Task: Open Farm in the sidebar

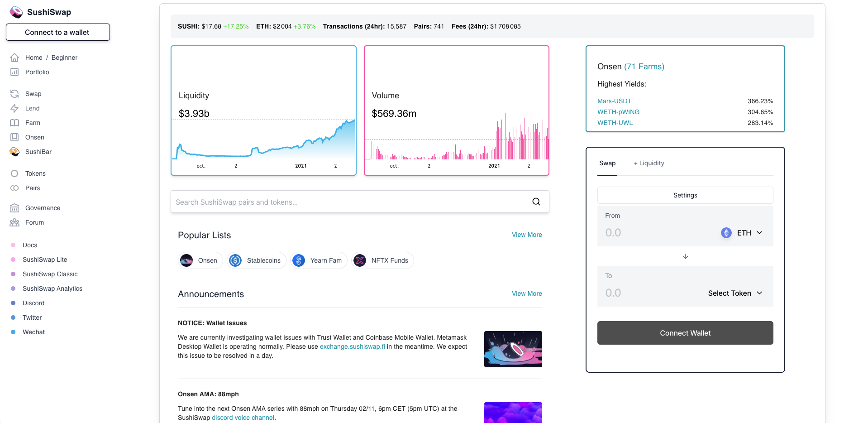Action: tap(33, 123)
